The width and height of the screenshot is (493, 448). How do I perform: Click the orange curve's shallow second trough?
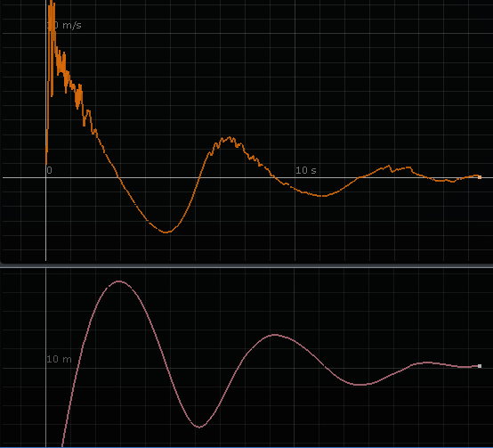tap(321, 196)
